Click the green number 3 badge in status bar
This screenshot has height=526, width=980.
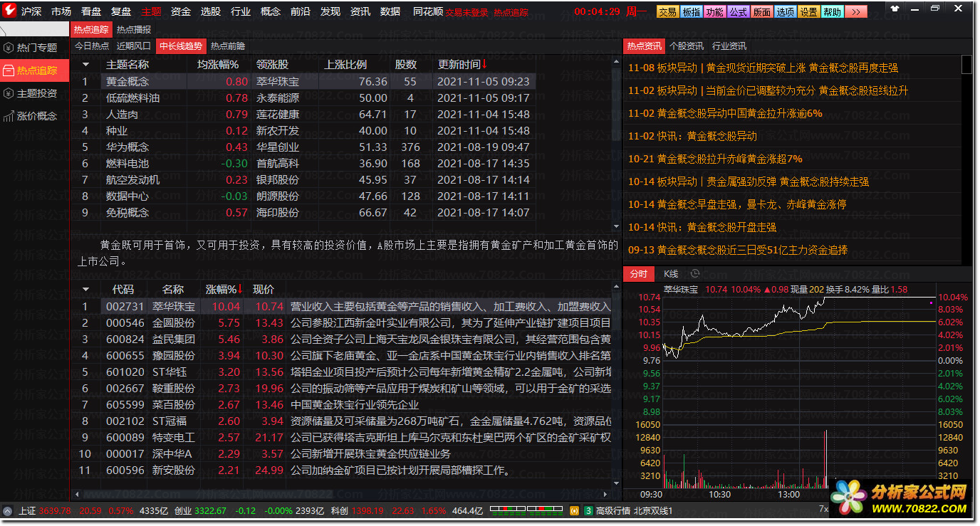pos(588,510)
